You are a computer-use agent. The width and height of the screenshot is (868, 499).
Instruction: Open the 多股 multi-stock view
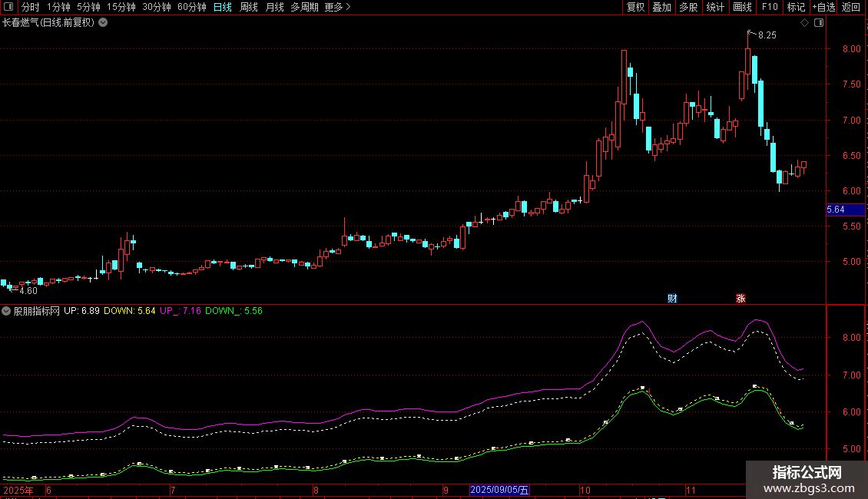pyautogui.click(x=688, y=7)
